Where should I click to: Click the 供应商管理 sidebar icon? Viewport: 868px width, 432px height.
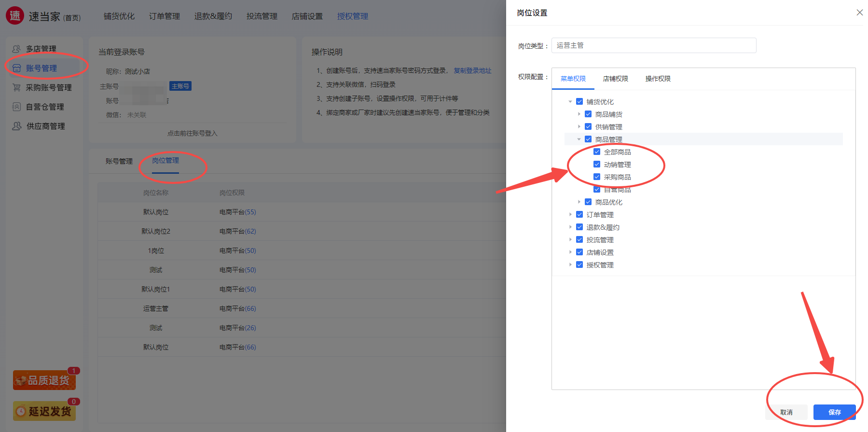[x=16, y=126]
